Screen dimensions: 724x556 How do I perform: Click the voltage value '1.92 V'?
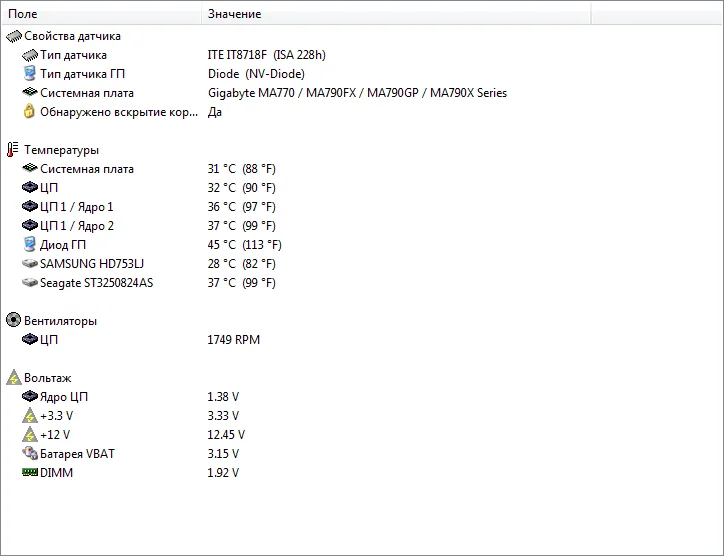(223, 472)
